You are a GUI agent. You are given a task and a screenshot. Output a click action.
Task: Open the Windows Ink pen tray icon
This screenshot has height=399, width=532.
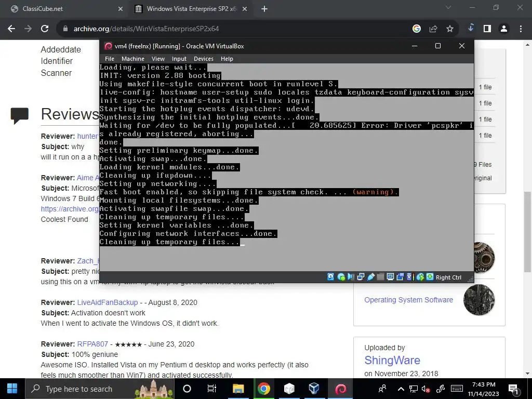pyautogui.click(x=441, y=389)
